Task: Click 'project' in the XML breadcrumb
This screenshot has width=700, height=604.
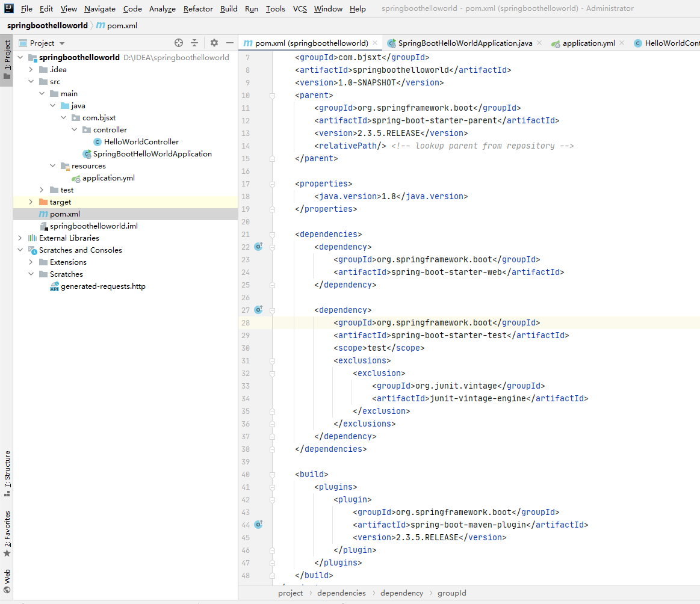Action: 290,593
